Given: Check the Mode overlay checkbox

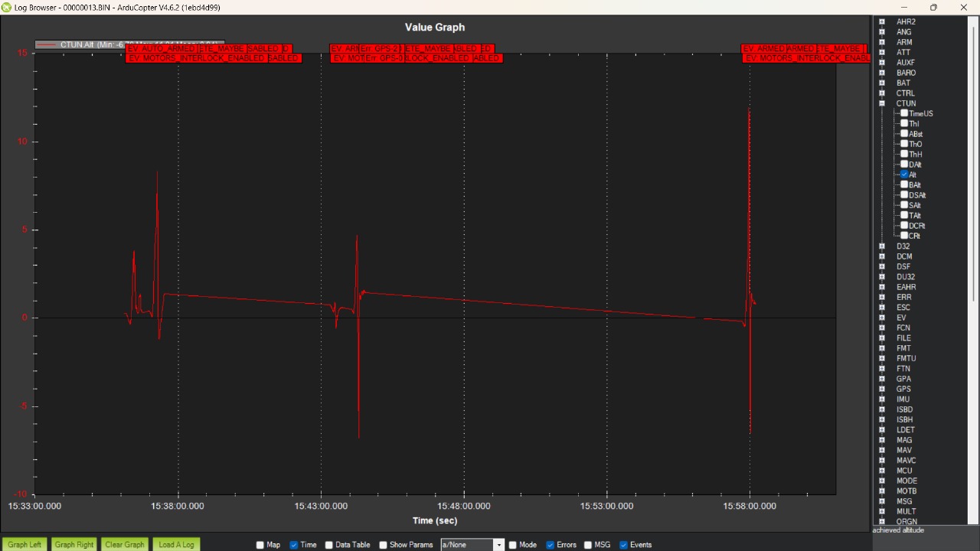Looking at the screenshot, I should pos(513,545).
